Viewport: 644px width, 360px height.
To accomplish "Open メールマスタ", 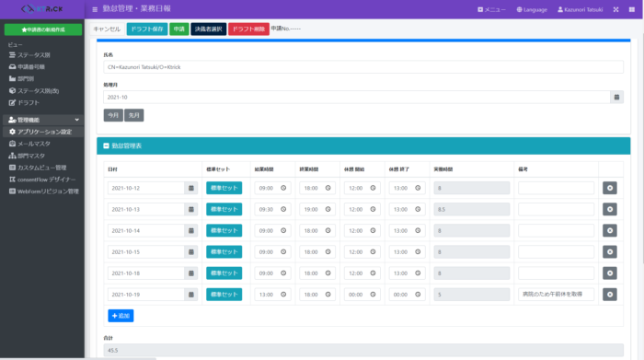I will point(29,144).
